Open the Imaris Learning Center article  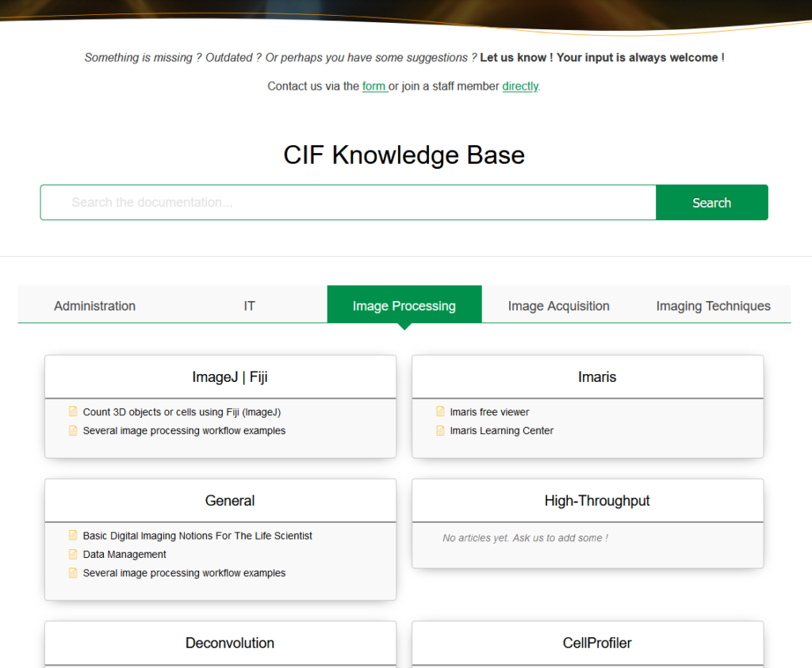tap(501, 431)
